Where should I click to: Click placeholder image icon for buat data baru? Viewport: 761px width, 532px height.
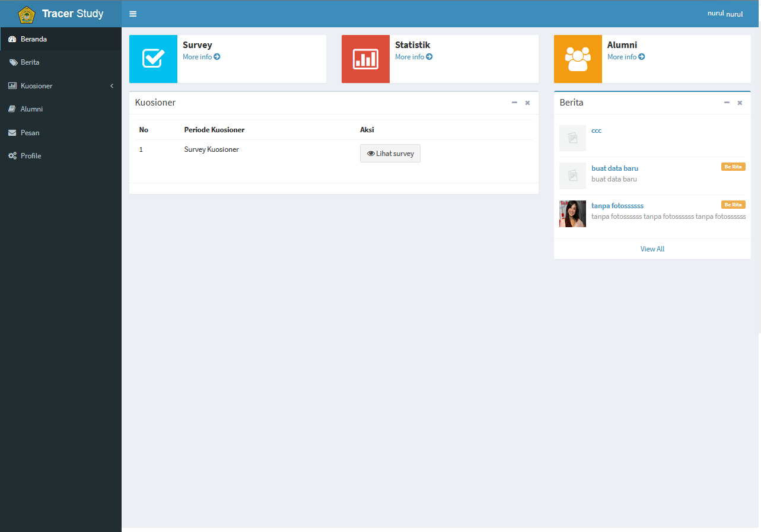(572, 176)
